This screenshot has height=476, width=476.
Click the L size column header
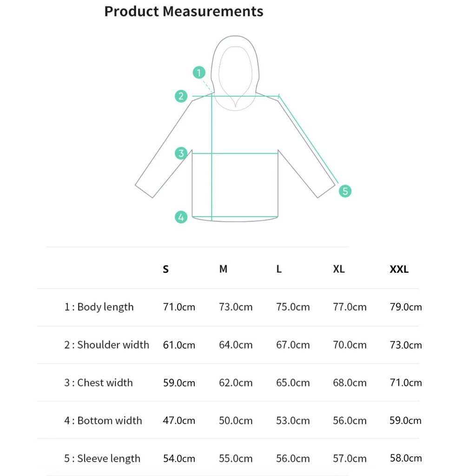279,269
